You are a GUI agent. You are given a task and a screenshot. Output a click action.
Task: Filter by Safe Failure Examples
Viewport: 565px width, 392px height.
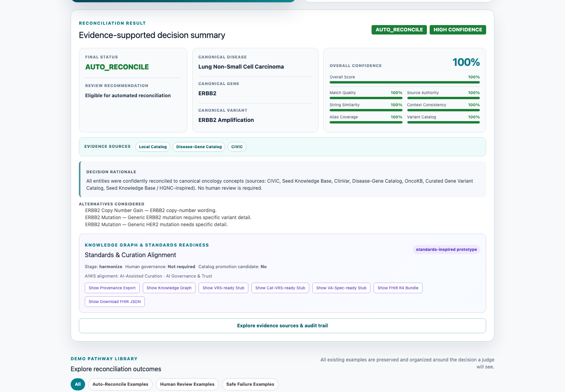coord(250,384)
